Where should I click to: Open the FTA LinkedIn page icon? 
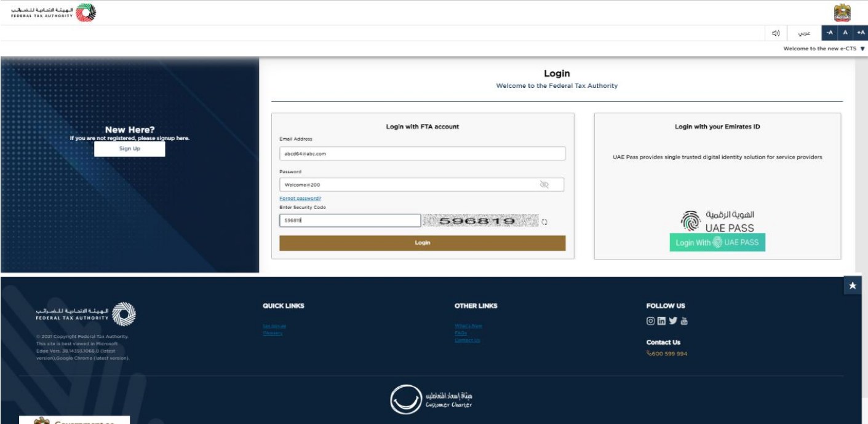pos(661,321)
